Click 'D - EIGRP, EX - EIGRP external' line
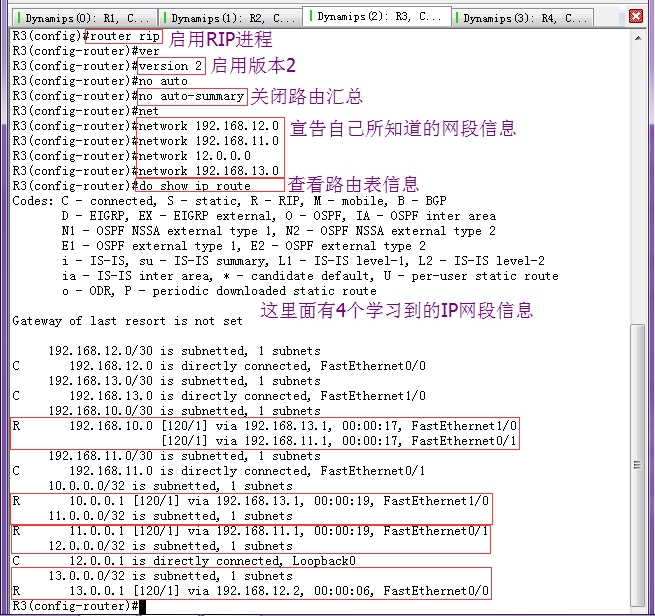 (279, 216)
